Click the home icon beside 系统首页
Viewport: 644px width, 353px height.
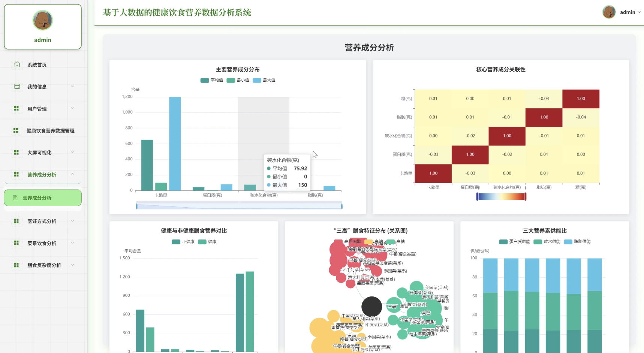tap(17, 64)
